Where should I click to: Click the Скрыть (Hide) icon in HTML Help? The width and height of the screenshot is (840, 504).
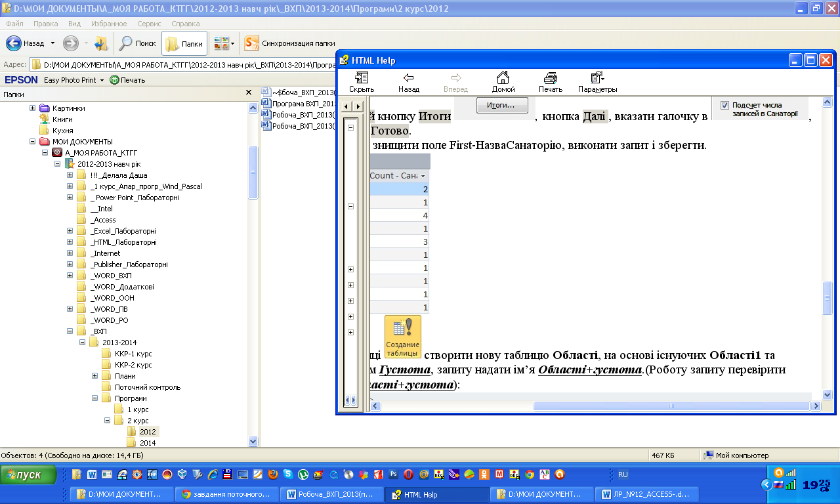(362, 81)
